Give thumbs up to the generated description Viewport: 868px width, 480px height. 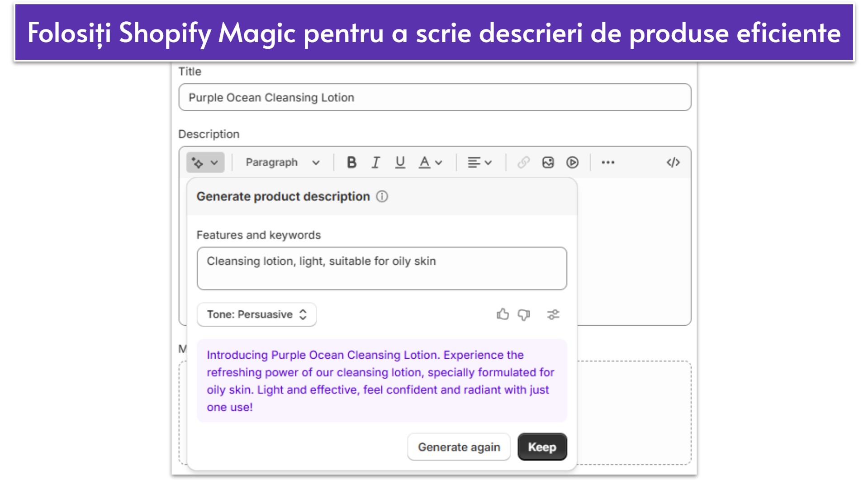pyautogui.click(x=503, y=314)
